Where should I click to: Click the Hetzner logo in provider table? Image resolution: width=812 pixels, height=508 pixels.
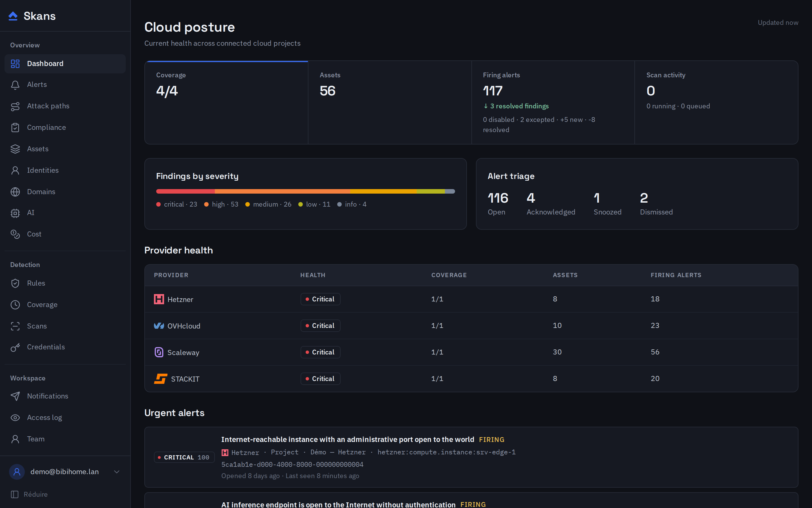159,299
